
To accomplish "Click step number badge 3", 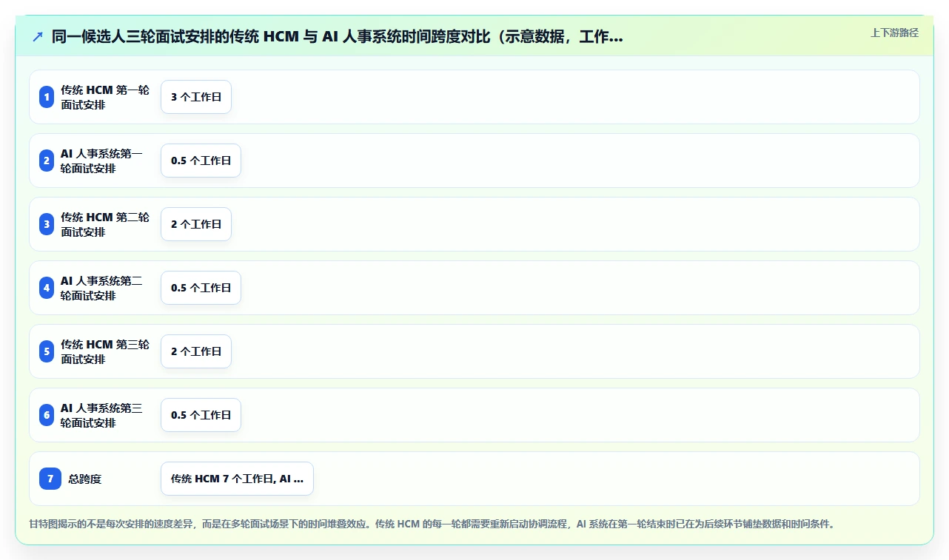I will point(47,224).
